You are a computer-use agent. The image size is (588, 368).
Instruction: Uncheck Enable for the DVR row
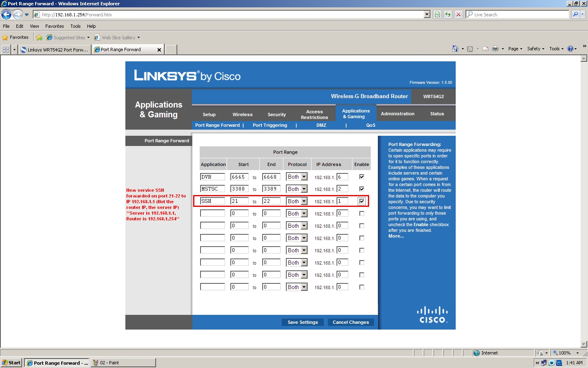coord(362,177)
